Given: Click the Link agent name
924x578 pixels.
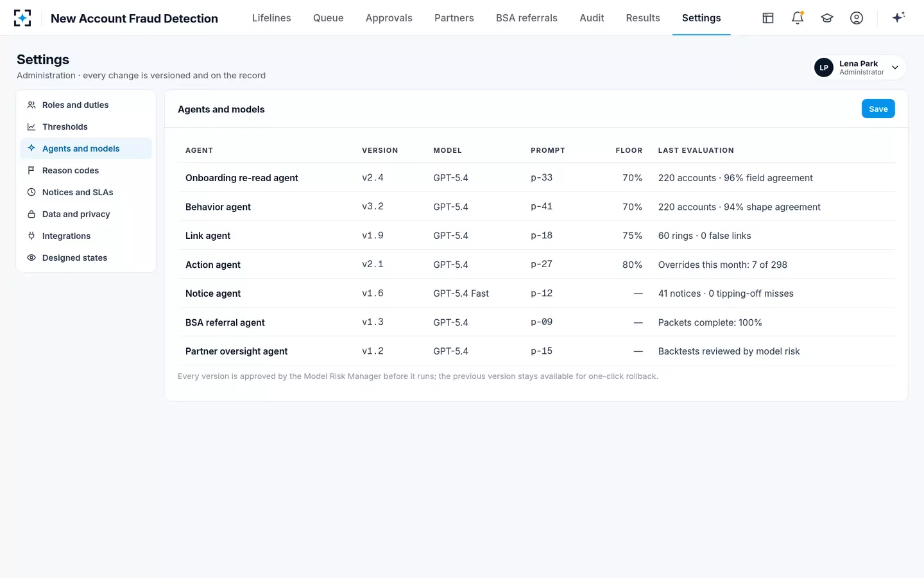Looking at the screenshot, I should (x=208, y=236).
